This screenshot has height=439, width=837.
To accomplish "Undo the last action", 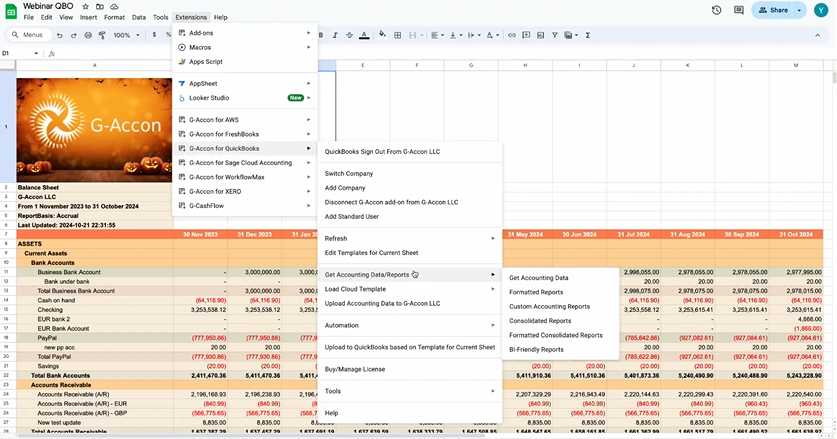I will click(59, 35).
